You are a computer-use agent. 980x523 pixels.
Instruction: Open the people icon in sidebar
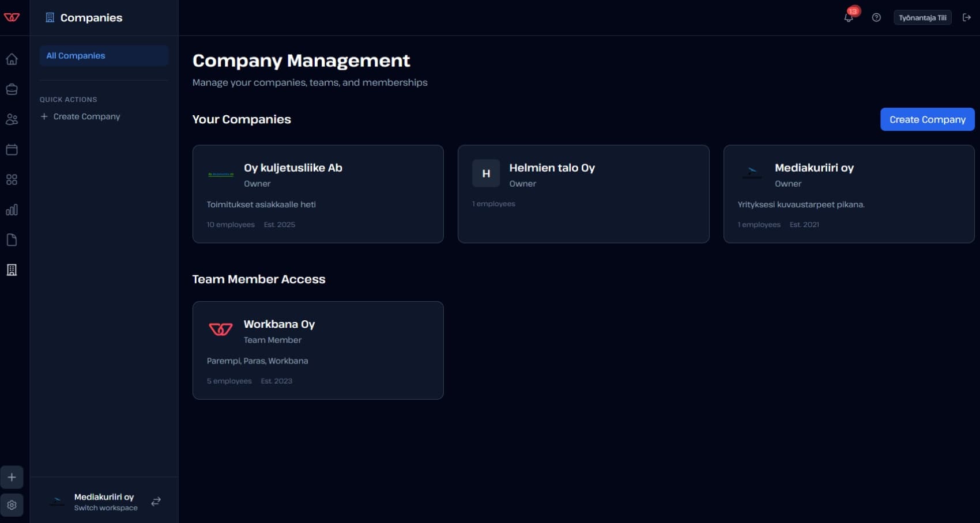pos(12,119)
